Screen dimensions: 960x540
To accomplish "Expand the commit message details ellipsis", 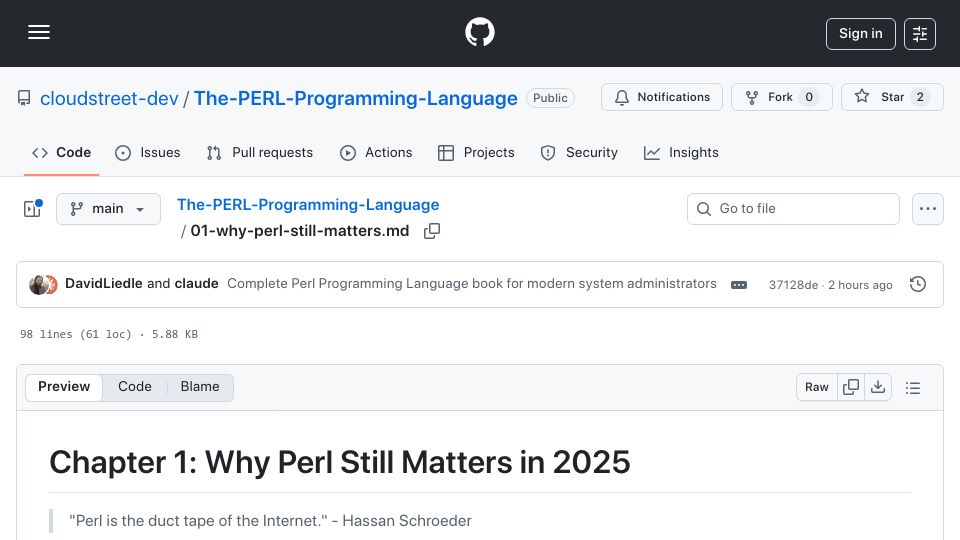I will tap(739, 285).
